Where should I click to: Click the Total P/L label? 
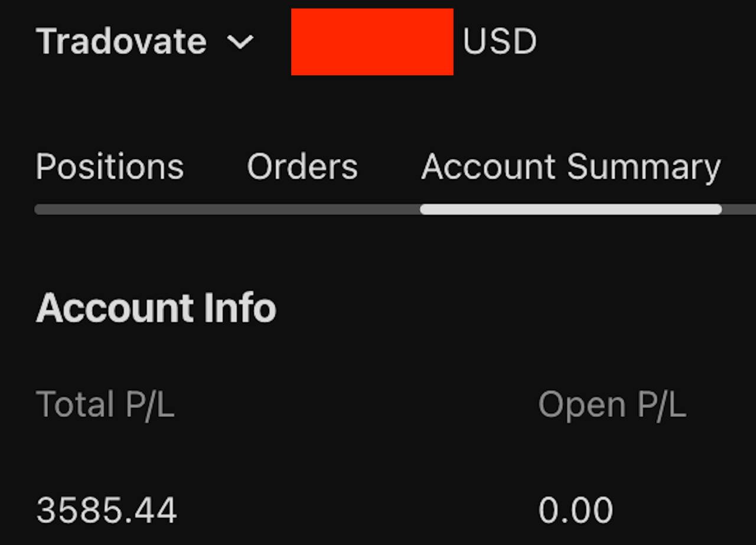pyautogui.click(x=105, y=405)
